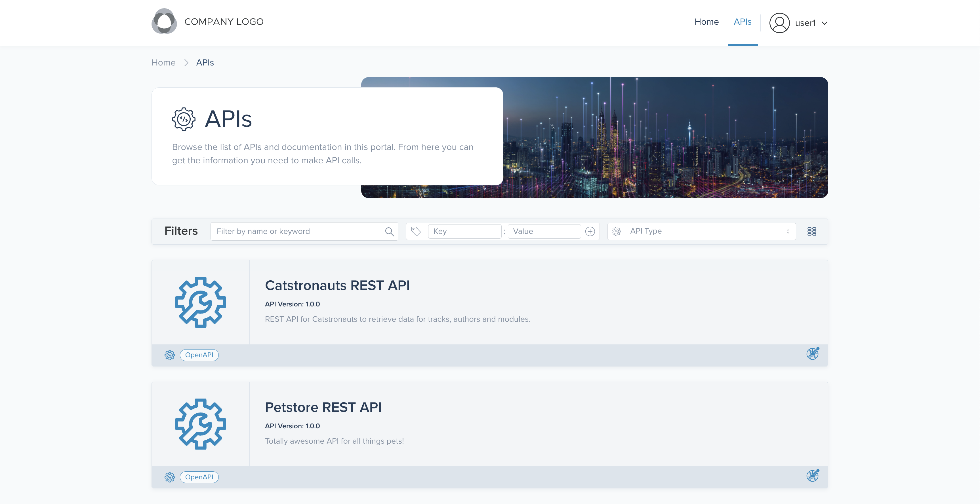The height and width of the screenshot is (504, 980).
Task: Click the gear icon in the APIs page banner
Action: coord(184,119)
